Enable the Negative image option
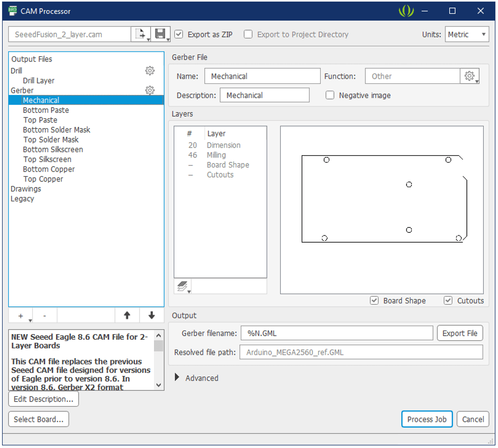Screen dimensions: 498x448 330,96
